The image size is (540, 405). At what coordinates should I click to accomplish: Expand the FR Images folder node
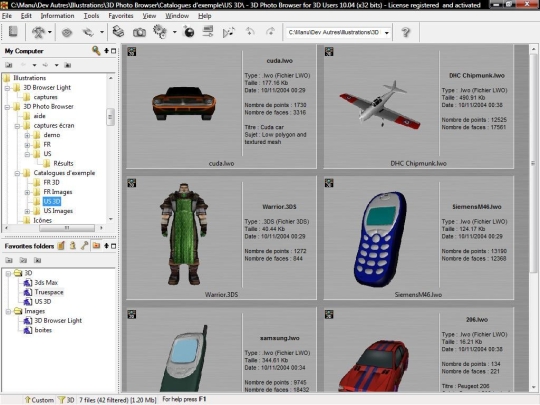(27, 192)
